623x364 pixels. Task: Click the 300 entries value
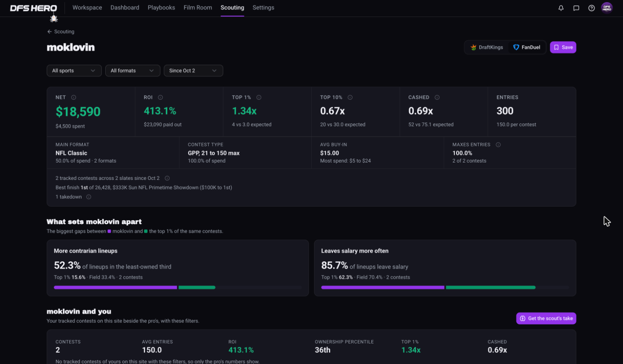505,111
